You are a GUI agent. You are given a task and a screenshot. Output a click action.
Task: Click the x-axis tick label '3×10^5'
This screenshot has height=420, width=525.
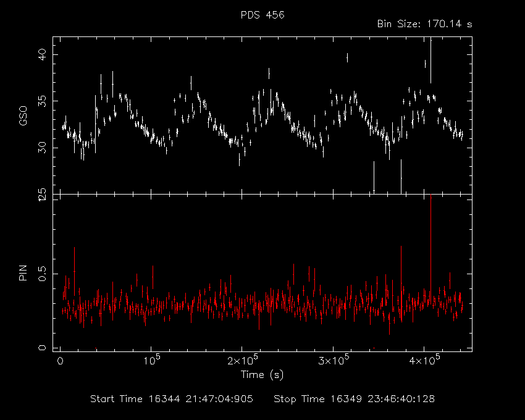pos(334,361)
